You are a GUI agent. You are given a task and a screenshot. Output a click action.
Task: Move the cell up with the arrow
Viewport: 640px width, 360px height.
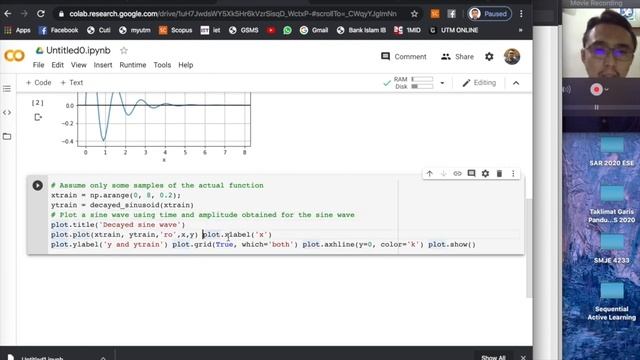tap(429, 173)
